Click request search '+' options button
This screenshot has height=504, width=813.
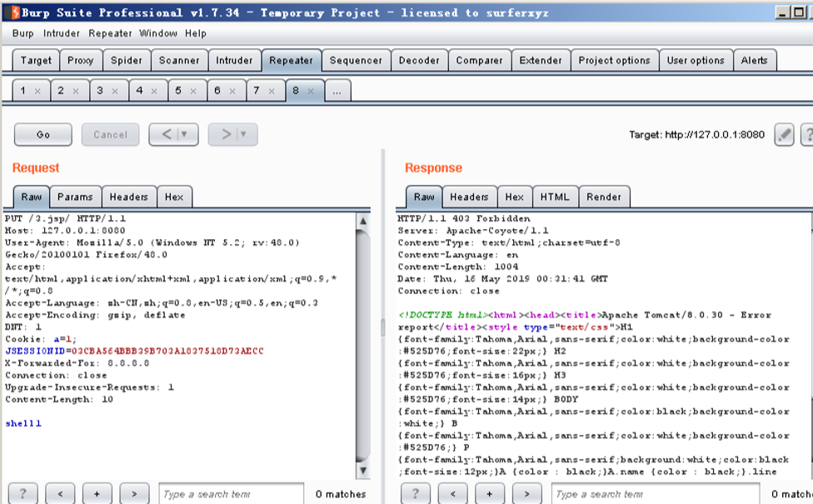coord(97,494)
